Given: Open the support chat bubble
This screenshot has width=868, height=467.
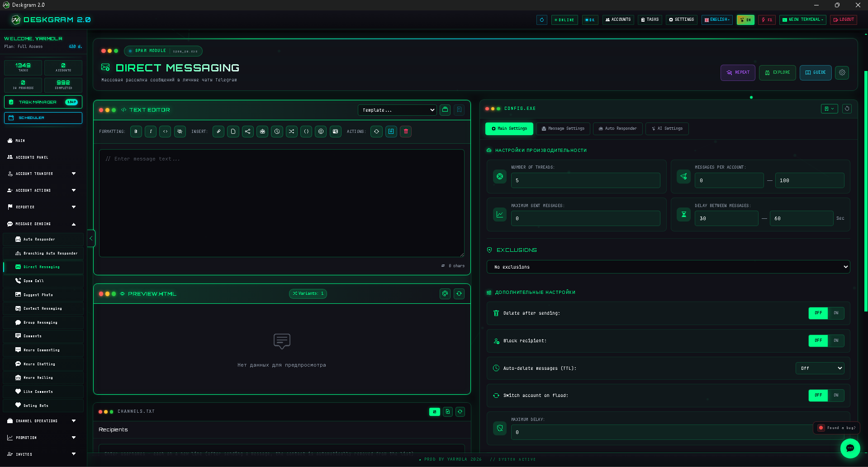Looking at the screenshot, I should (850, 448).
